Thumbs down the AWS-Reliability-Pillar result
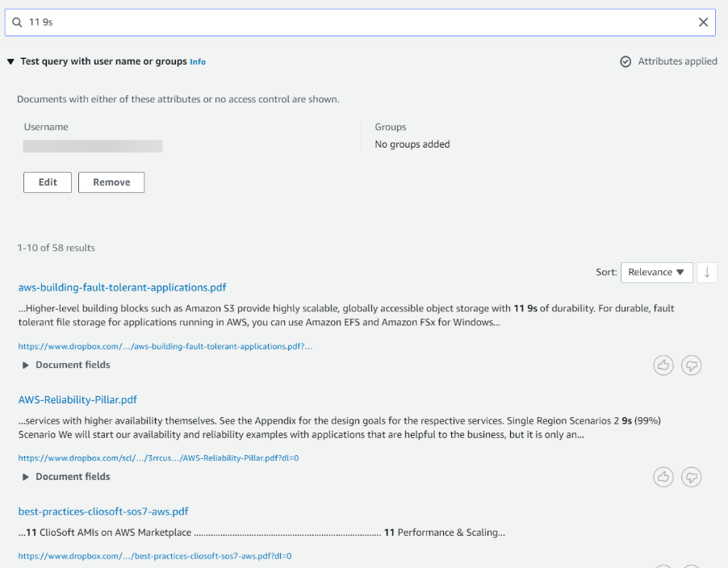728x568 pixels. pyautogui.click(x=691, y=477)
